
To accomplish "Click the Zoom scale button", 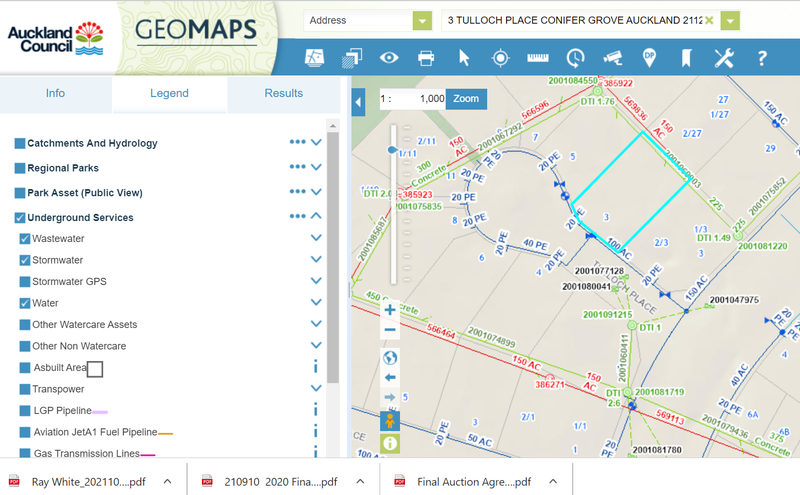I will 466,99.
